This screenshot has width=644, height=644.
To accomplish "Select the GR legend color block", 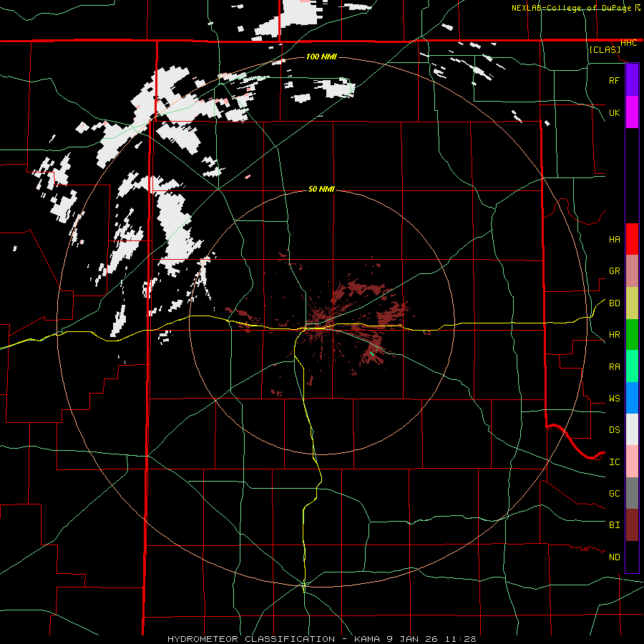I will pyautogui.click(x=632, y=271).
